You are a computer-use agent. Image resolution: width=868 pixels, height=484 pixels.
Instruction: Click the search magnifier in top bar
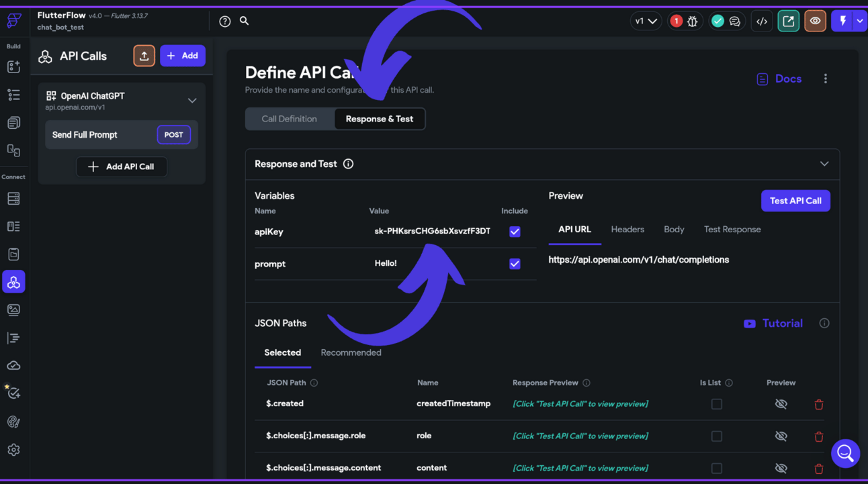coord(245,21)
